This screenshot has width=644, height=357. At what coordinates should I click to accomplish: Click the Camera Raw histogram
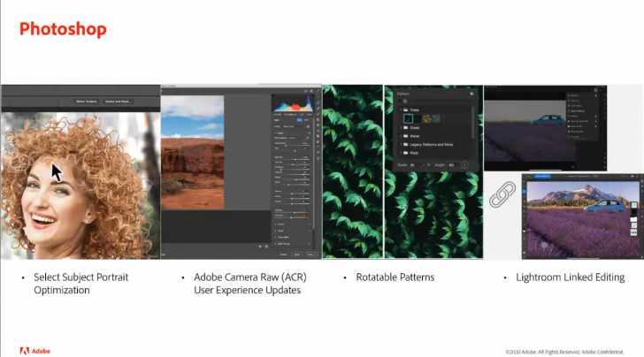tap(294, 103)
